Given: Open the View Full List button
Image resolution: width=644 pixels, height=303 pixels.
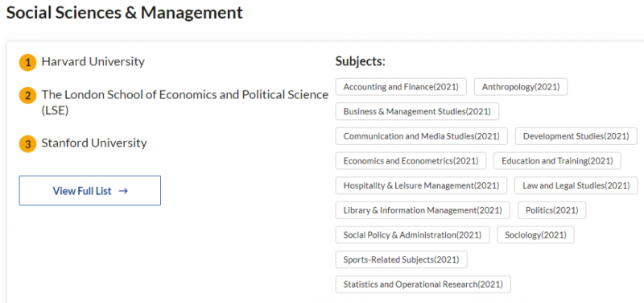Looking at the screenshot, I should coord(90,191).
